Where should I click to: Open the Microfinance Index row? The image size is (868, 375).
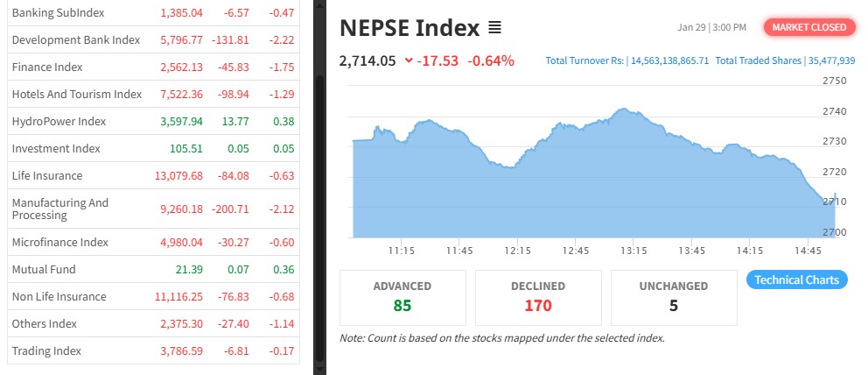(x=59, y=243)
